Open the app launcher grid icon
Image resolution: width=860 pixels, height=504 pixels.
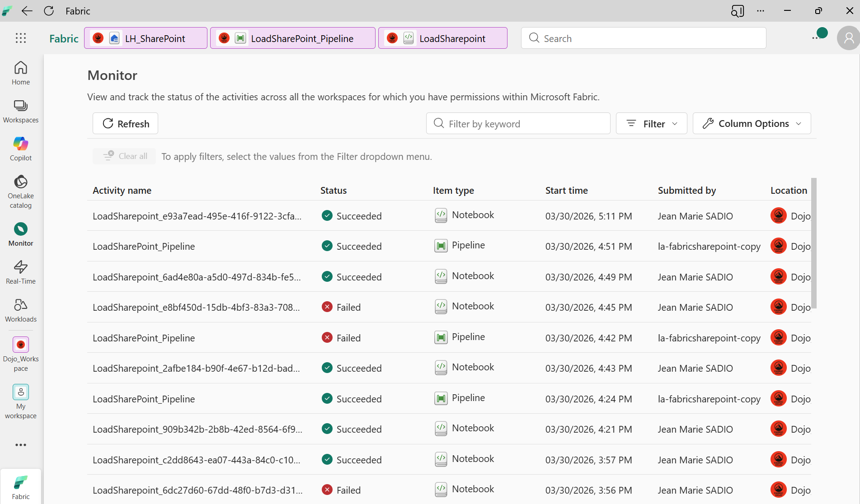[21, 38]
